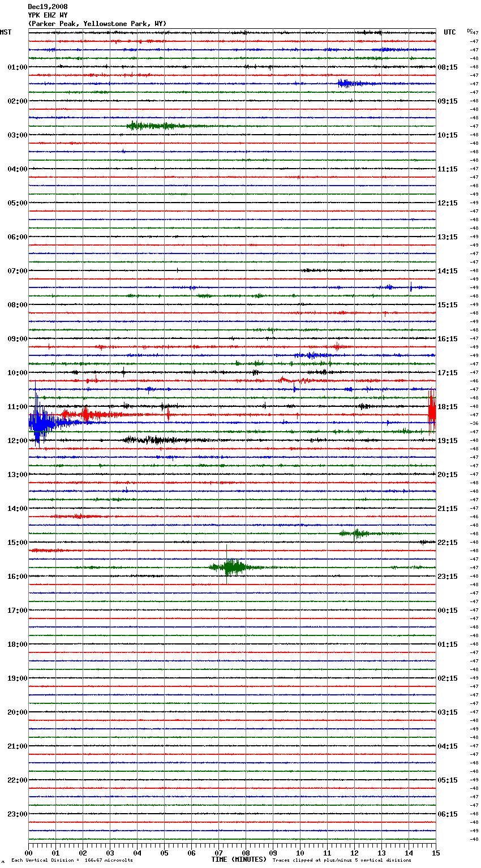Select the 02:00 MST time label
This screenshot has height=868, width=481.
(x=18, y=101)
